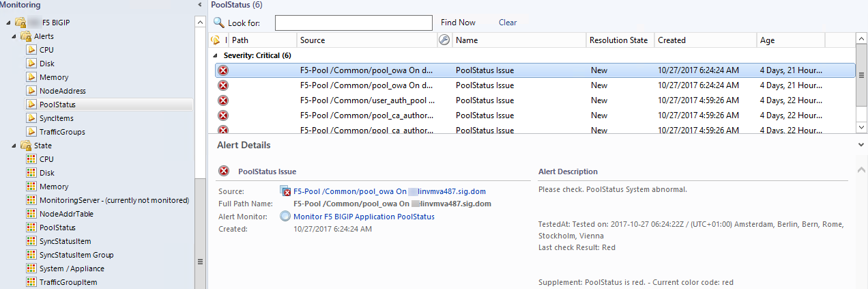Click the TrafficGroupItem state view icon
This screenshot has height=289, width=868.
coord(31,282)
